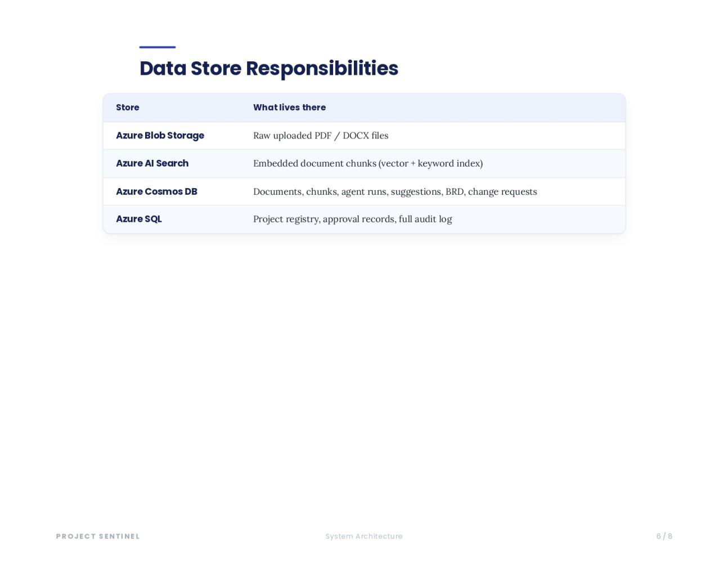The image size is (728, 563).
Task: Click the 'System Architecture' footer label
Action: (x=364, y=537)
